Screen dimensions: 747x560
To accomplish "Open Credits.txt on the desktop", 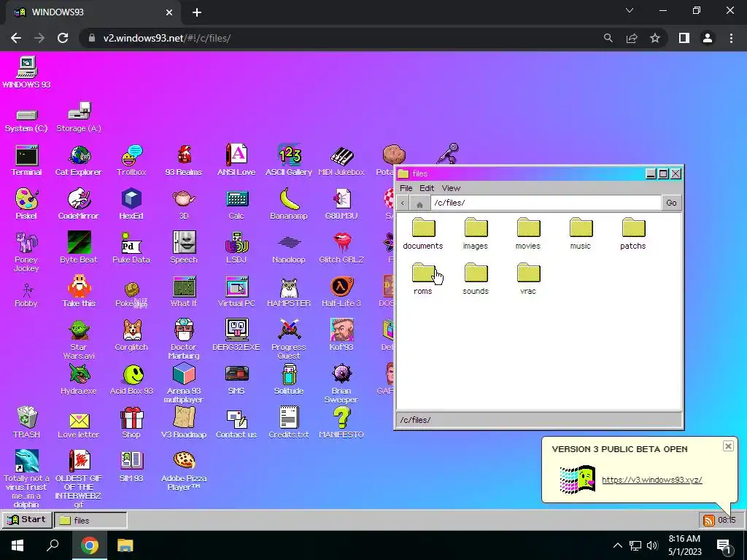I will click(289, 422).
